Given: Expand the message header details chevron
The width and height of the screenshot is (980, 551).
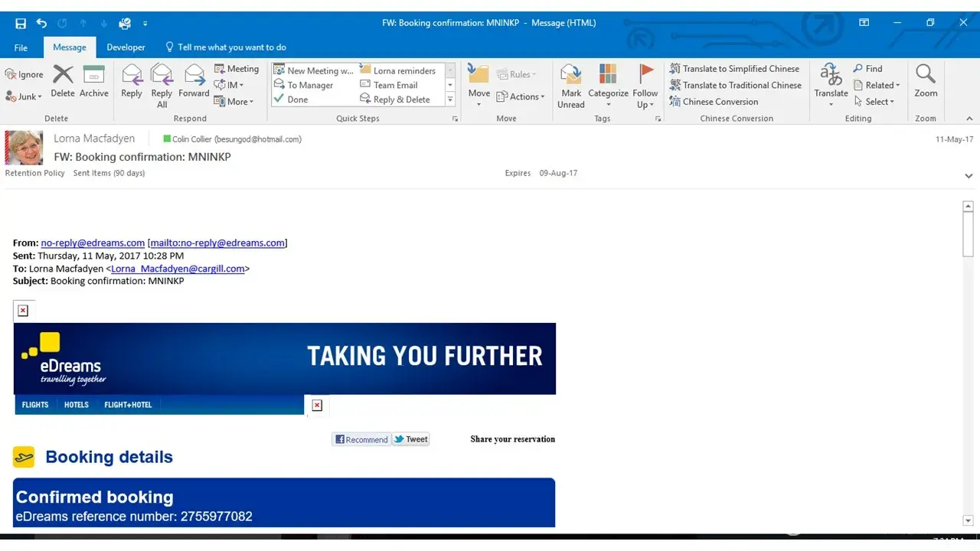Looking at the screenshot, I should click(969, 176).
